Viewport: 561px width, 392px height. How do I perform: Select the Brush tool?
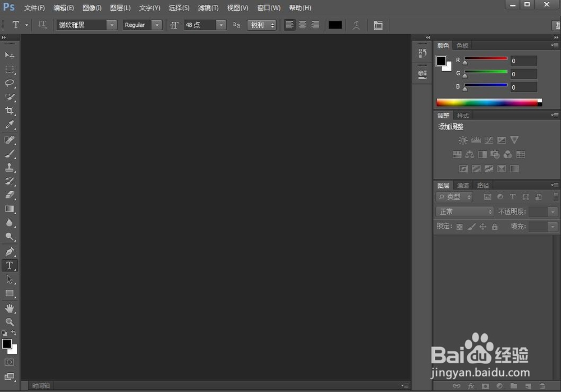coord(10,154)
